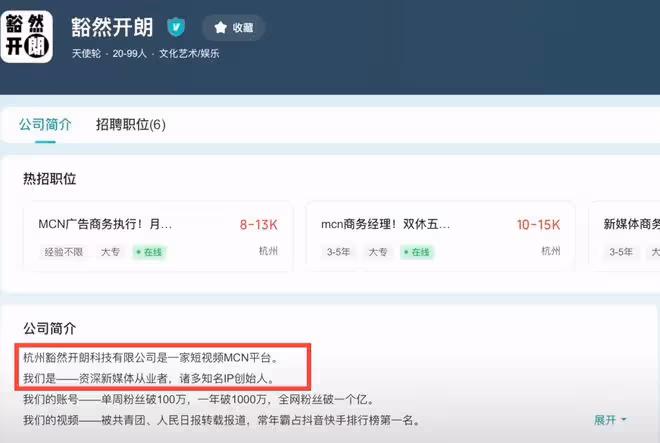The width and height of the screenshot is (660, 443).
Task: Open the 招聘职位(6) tab
Action: point(131,125)
